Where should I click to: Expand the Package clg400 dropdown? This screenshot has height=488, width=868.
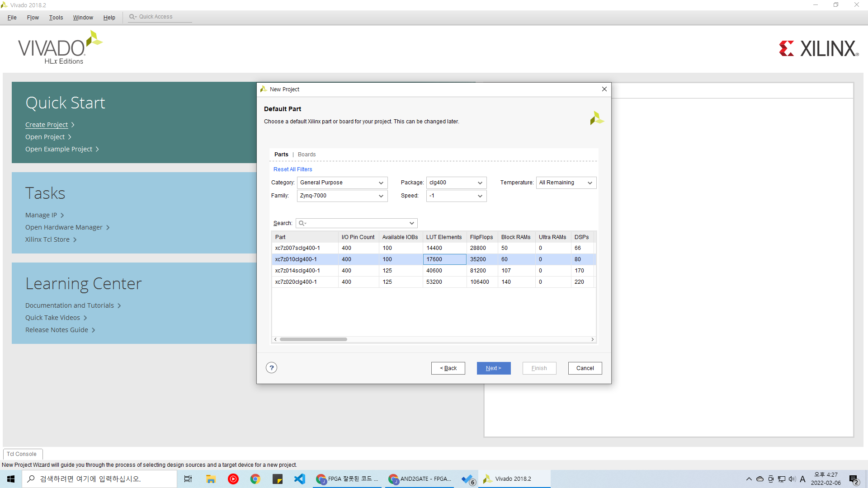[x=456, y=183]
